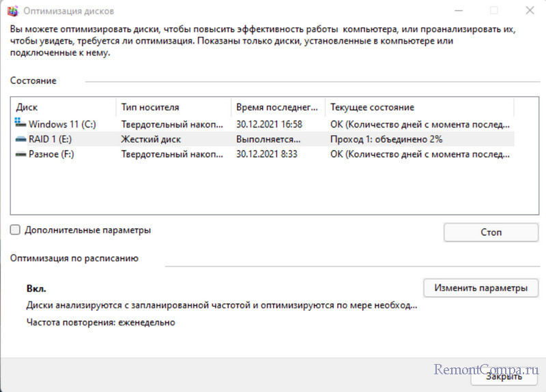Click the Текущее состояние column header

point(418,107)
